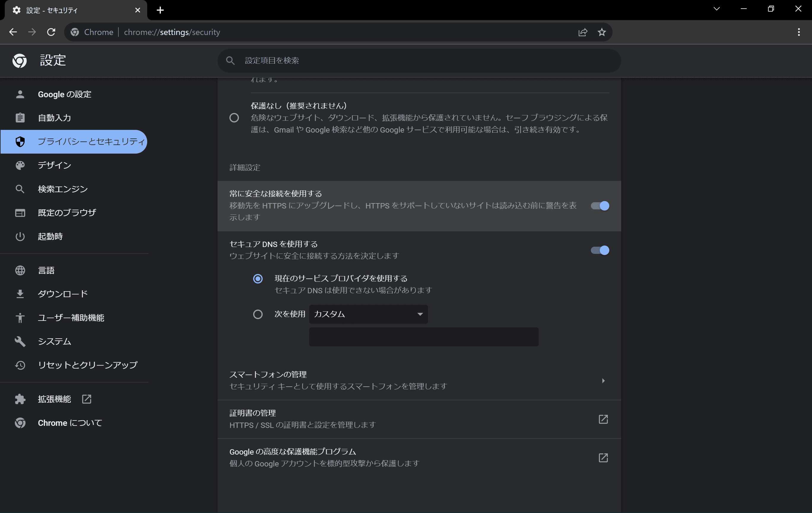Click the wrench icon for システム
Viewport: 812px width, 513px height.
click(20, 342)
